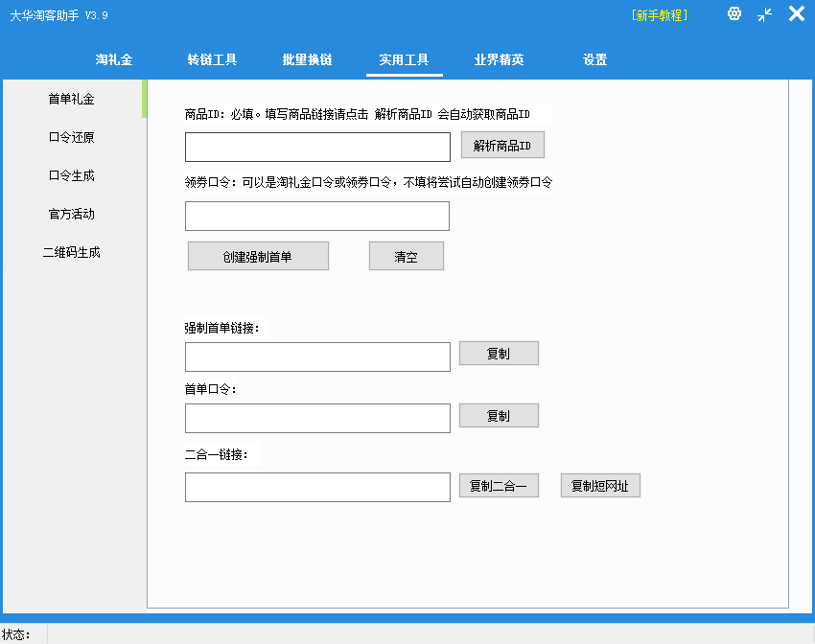This screenshot has width=815, height=644.
Task: Open the 批量换链 tab
Action: pos(307,59)
